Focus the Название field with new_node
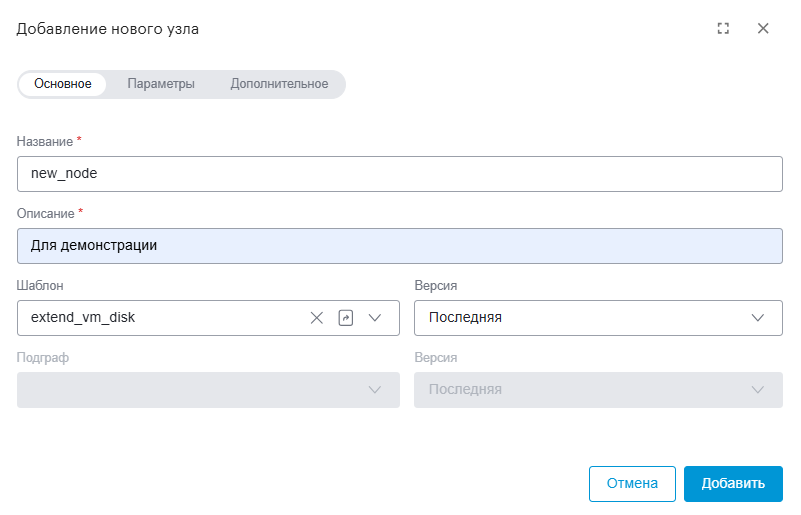Viewport: 801px width, 515px height. (x=399, y=174)
